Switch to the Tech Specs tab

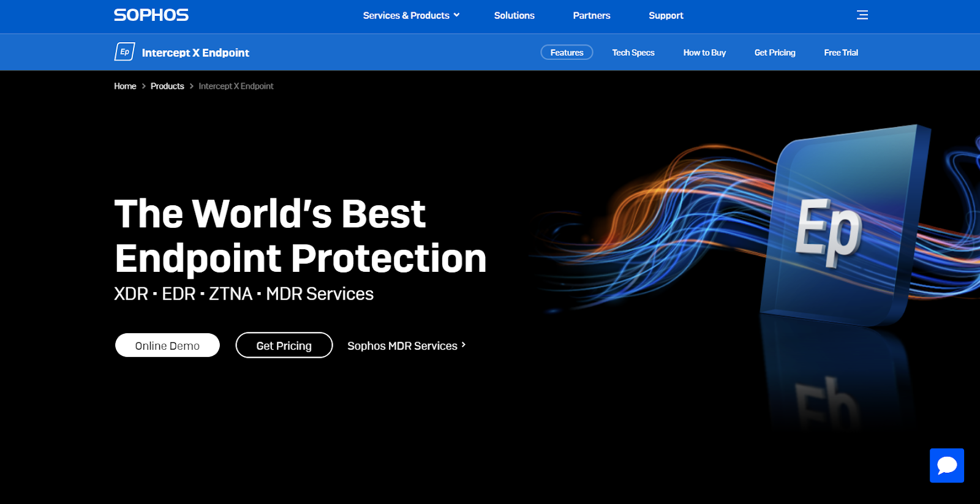coord(633,53)
